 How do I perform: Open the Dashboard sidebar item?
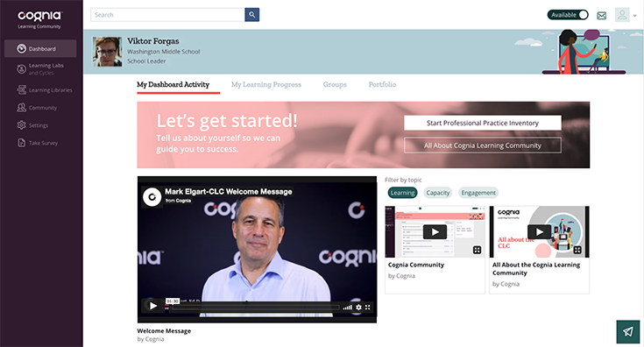[40, 48]
